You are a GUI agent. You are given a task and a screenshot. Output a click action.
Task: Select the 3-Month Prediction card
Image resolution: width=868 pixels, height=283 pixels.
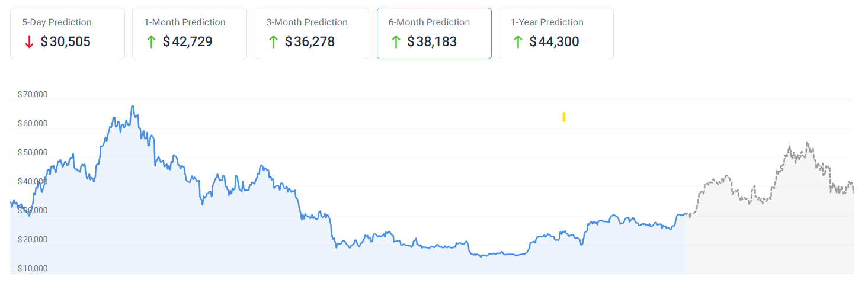pos(312,33)
